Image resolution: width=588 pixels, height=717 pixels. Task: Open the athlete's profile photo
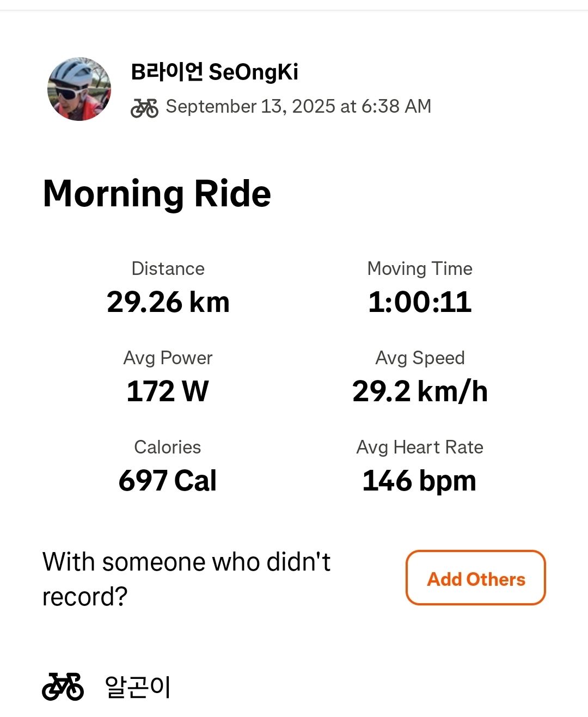(x=79, y=89)
